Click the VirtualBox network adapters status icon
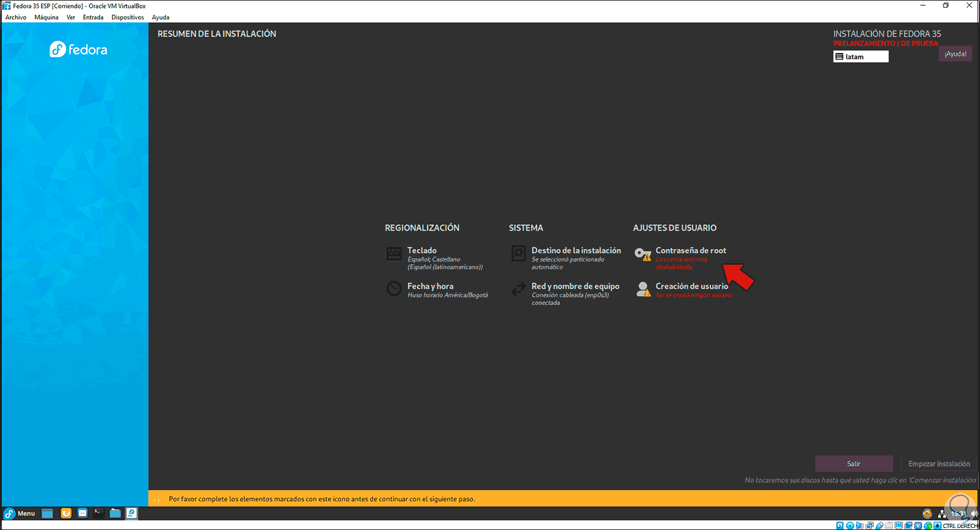The width and height of the screenshot is (980, 530). pyautogui.click(x=870, y=525)
